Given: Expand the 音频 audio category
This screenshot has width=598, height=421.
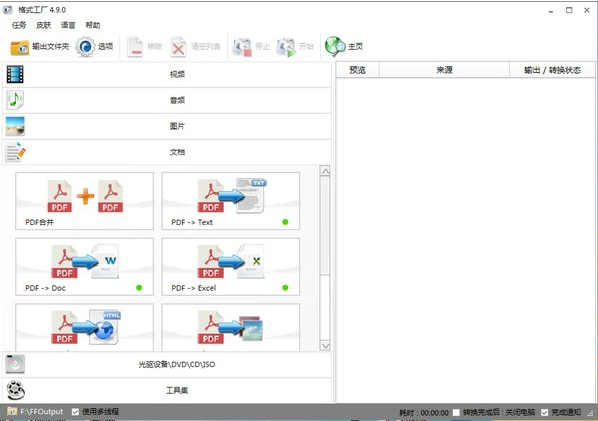Looking at the screenshot, I should coord(167,100).
